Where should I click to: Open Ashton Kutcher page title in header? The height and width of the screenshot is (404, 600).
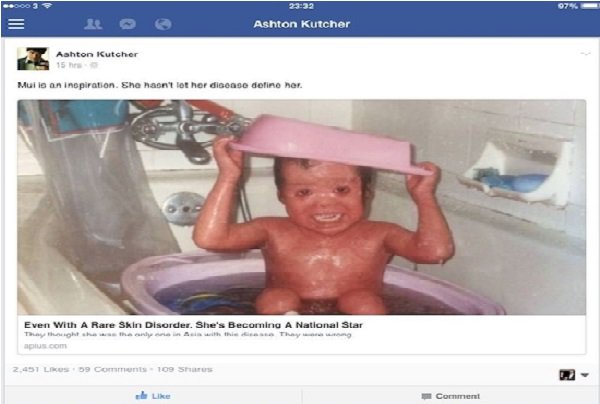(x=302, y=24)
